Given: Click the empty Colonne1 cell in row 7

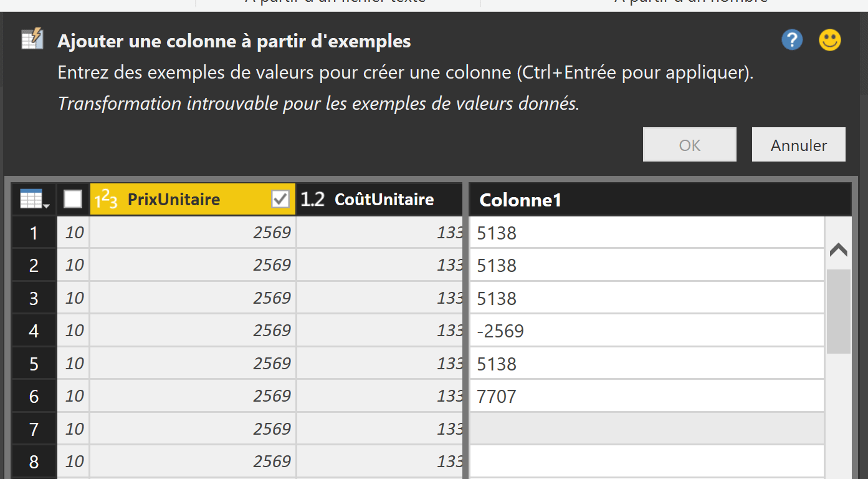Looking at the screenshot, I should [646, 429].
